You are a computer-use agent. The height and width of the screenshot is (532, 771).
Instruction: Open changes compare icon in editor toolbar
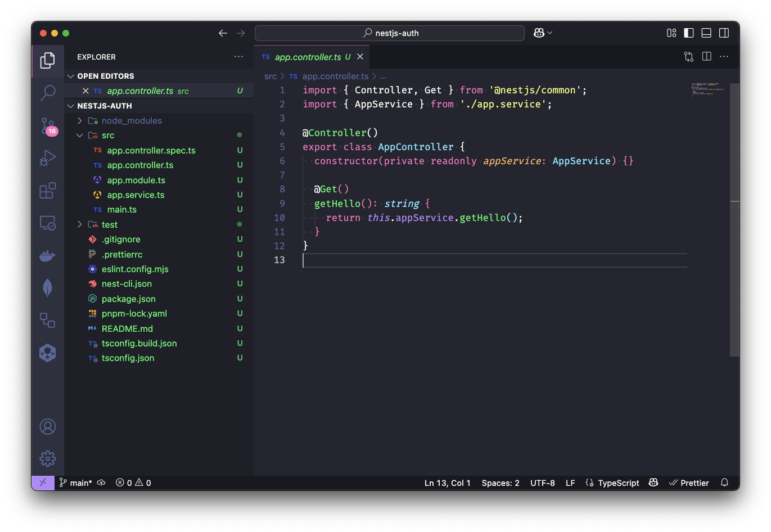pos(689,57)
